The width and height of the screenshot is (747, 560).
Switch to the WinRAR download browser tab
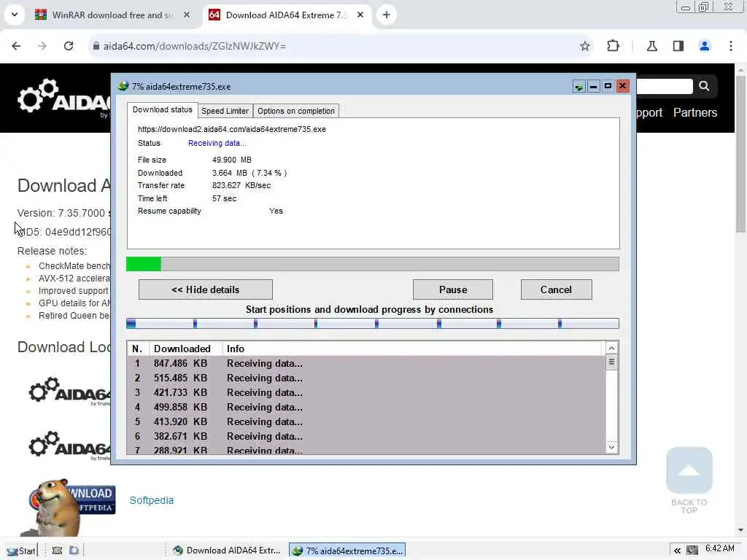click(112, 15)
